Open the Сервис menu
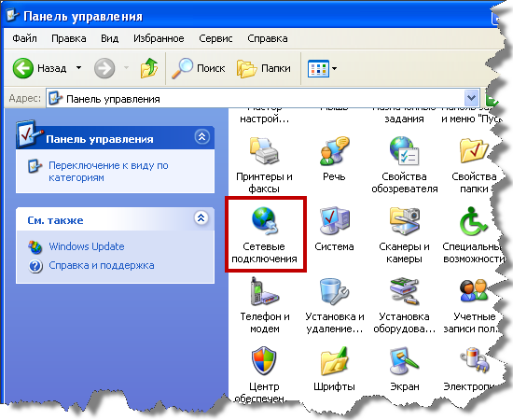513x420 pixels. pyautogui.click(x=215, y=38)
